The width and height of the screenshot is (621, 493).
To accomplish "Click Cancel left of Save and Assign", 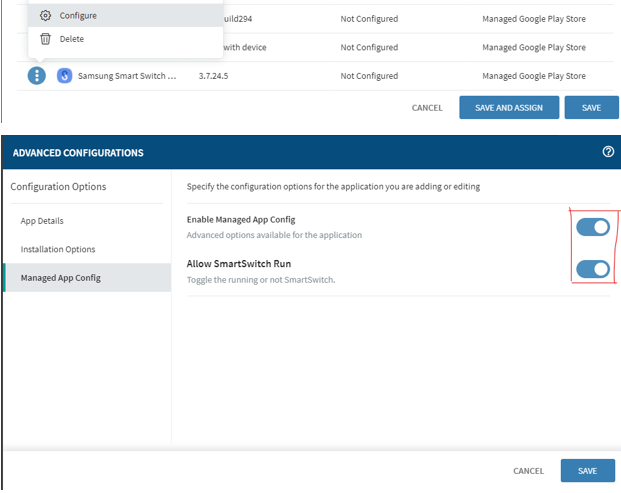I will [x=427, y=108].
